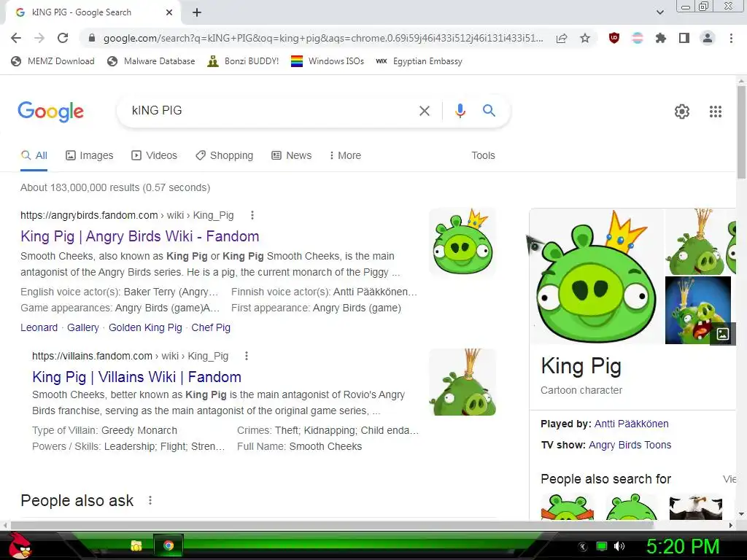Open the file explorer taskbar icon
Screen dimensions: 747x560
point(136,545)
